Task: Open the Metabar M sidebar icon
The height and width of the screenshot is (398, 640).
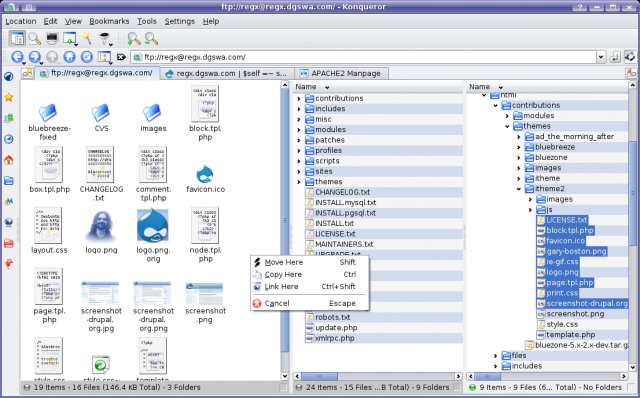Action: [x=9, y=202]
